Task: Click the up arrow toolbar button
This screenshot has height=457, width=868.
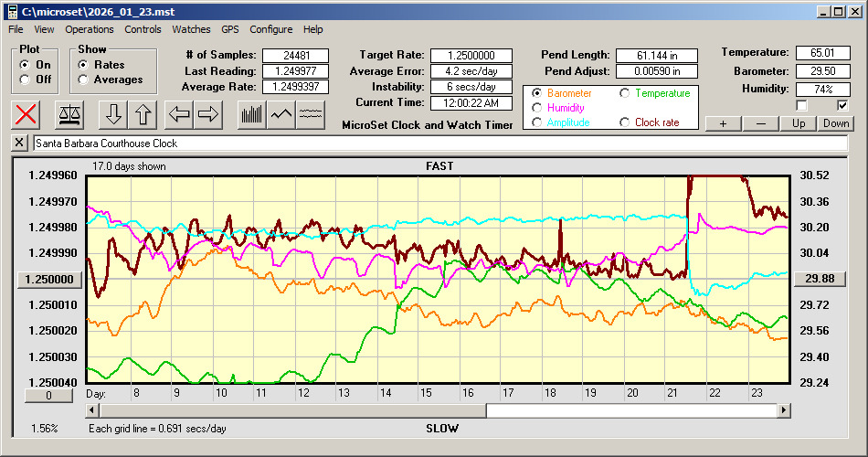Action: [143, 114]
